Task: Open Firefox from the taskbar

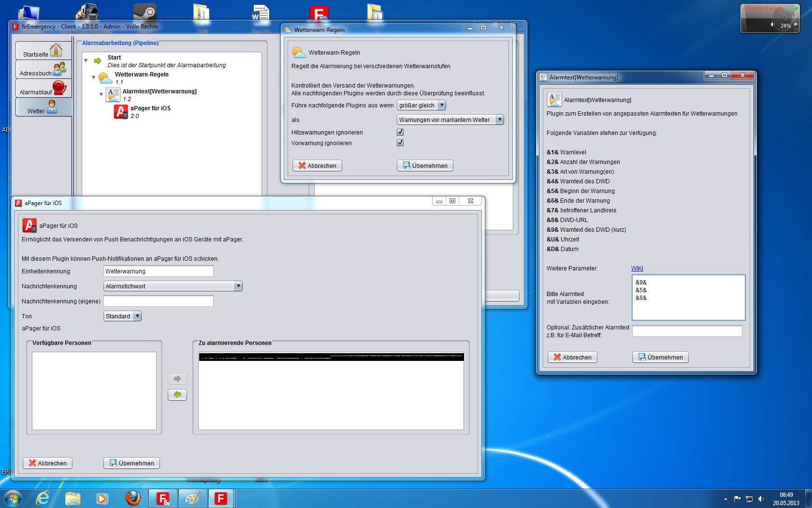Action: [133, 498]
